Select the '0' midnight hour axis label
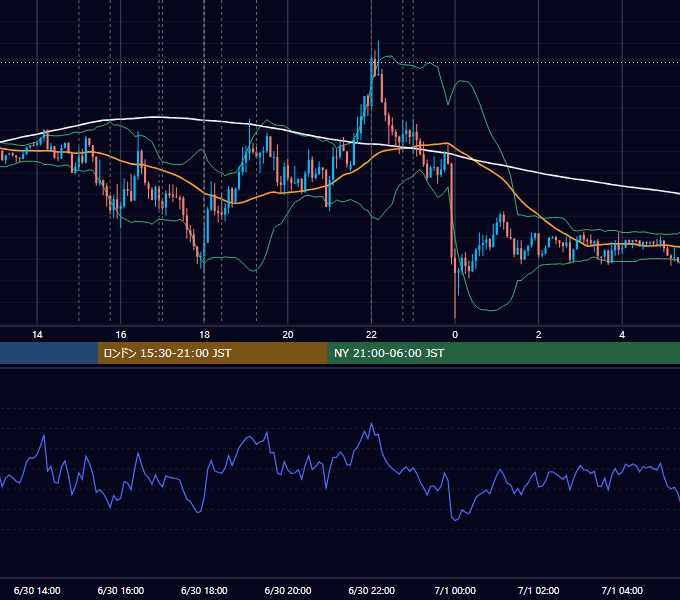680x600 pixels. tap(455, 335)
